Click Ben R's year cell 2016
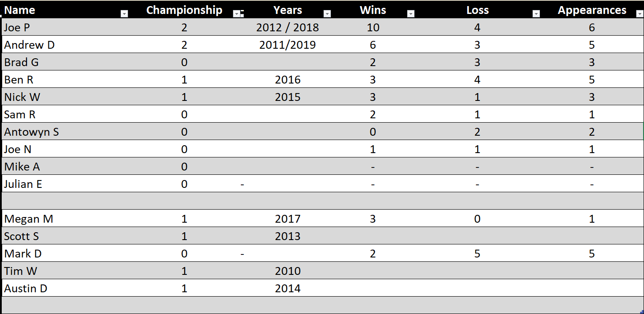The image size is (644, 314). click(x=287, y=80)
